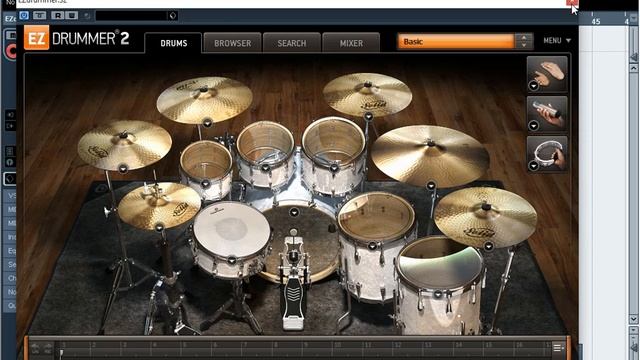The height and width of the screenshot is (360, 640).
Task: Click the red record button in host window
Action: tap(11, 51)
